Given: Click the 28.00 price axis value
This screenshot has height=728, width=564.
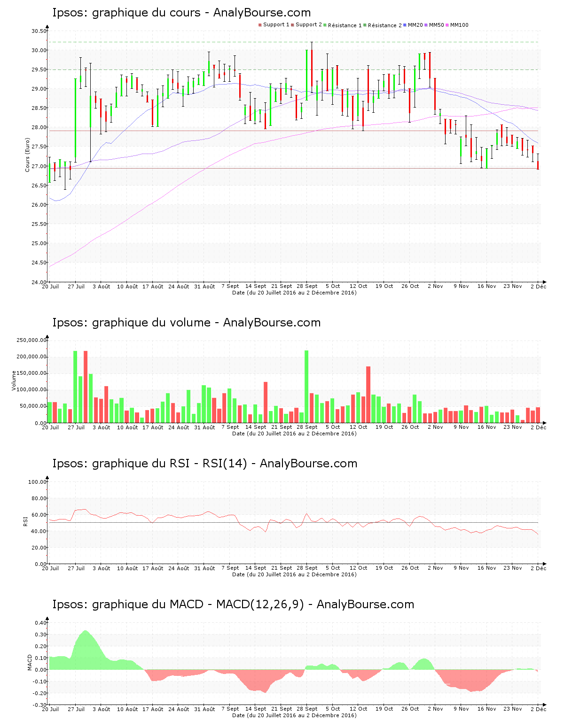Looking at the screenshot, I should tap(39, 127).
